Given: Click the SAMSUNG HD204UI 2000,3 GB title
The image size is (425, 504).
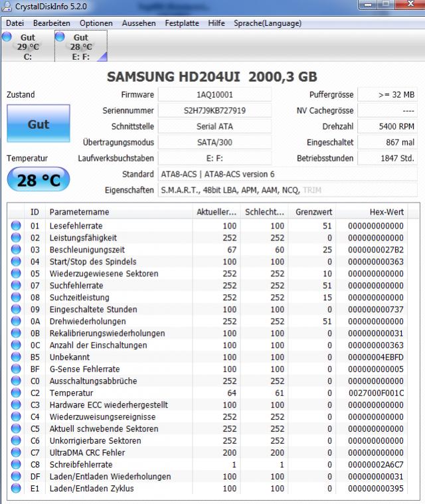Looking at the screenshot, I should [x=212, y=77].
